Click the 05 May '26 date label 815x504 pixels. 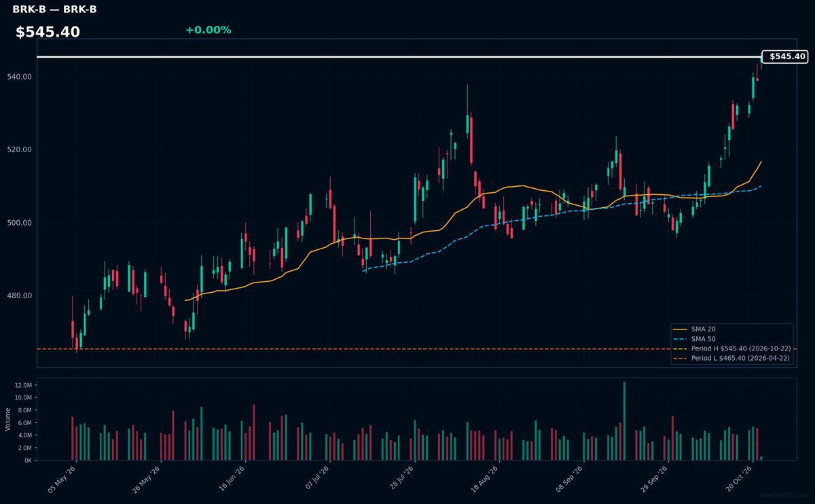coord(62,479)
